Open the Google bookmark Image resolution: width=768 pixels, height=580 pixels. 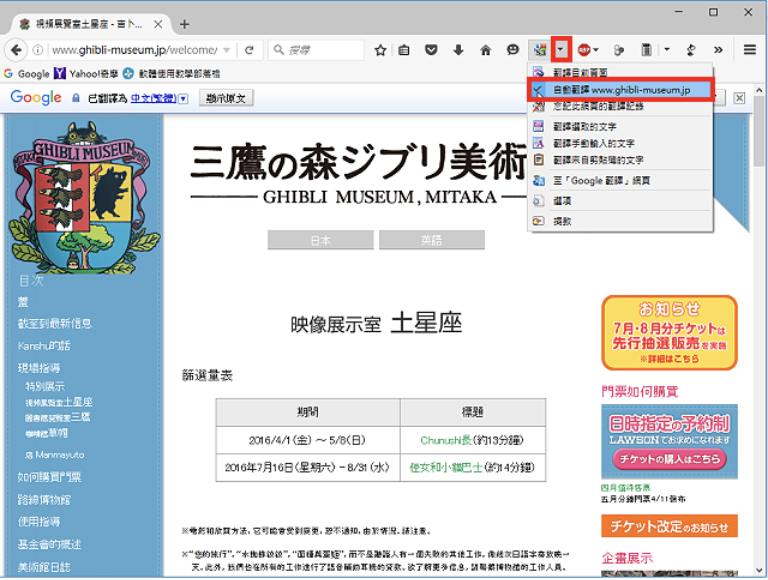pyautogui.click(x=27, y=74)
